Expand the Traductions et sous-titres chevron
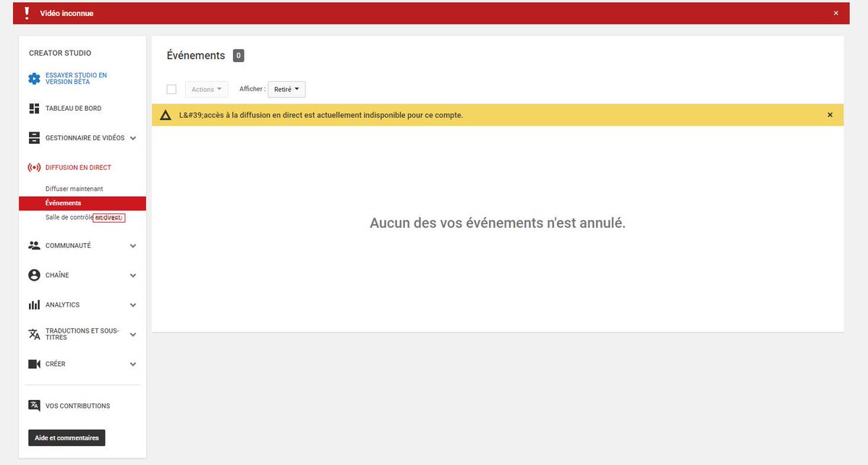This screenshot has width=868, height=465. click(133, 335)
